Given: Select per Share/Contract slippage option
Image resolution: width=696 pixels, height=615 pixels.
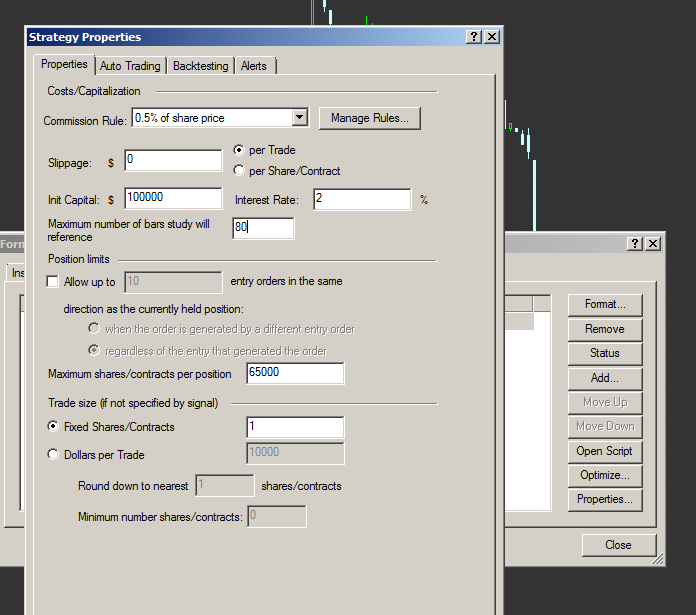Looking at the screenshot, I should tap(239, 171).
